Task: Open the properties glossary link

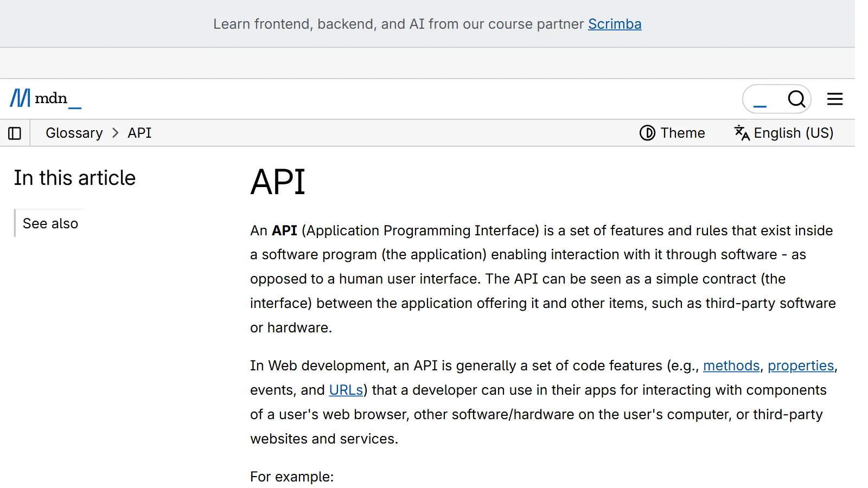Action: point(801,365)
